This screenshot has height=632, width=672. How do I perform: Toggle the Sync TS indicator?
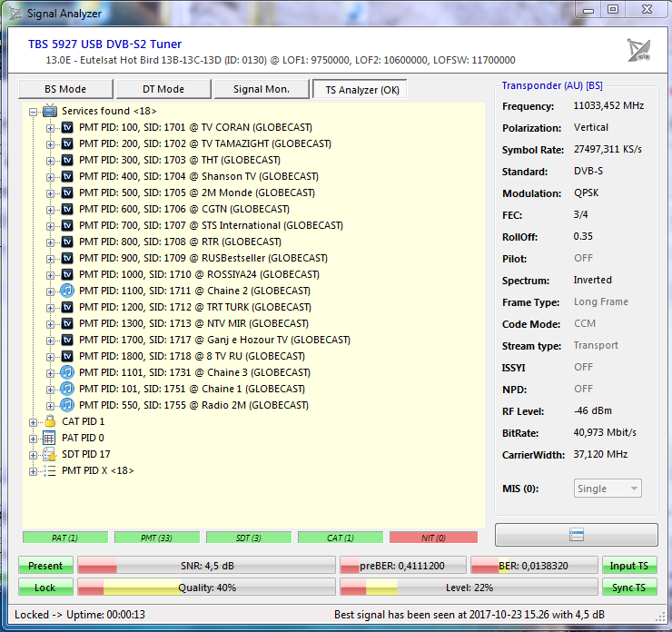[x=628, y=588]
